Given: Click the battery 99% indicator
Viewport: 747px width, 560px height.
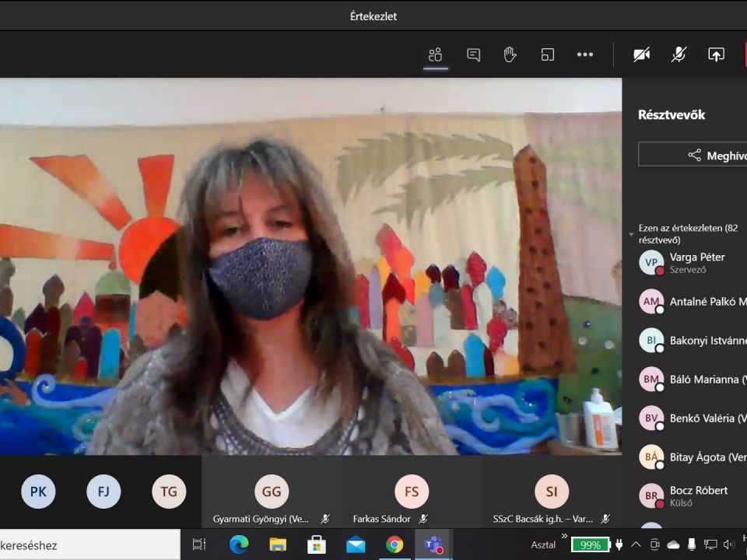Looking at the screenshot, I should pos(590,544).
